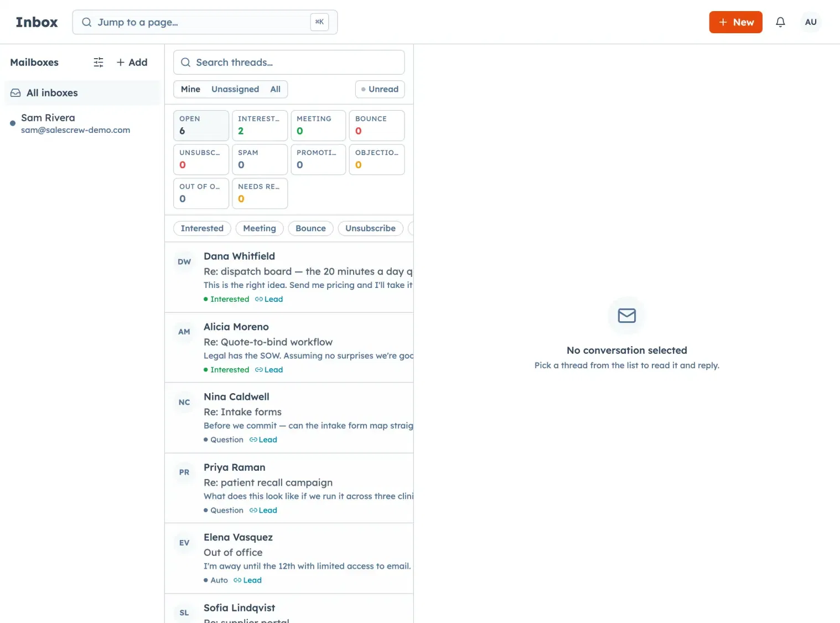The height and width of the screenshot is (623, 840).
Task: Switch to the Unassigned tab
Action: point(235,89)
